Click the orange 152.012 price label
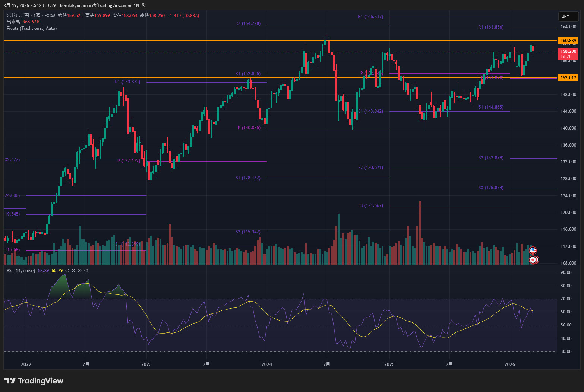Viewport: 584px width, 392px height. click(568, 78)
